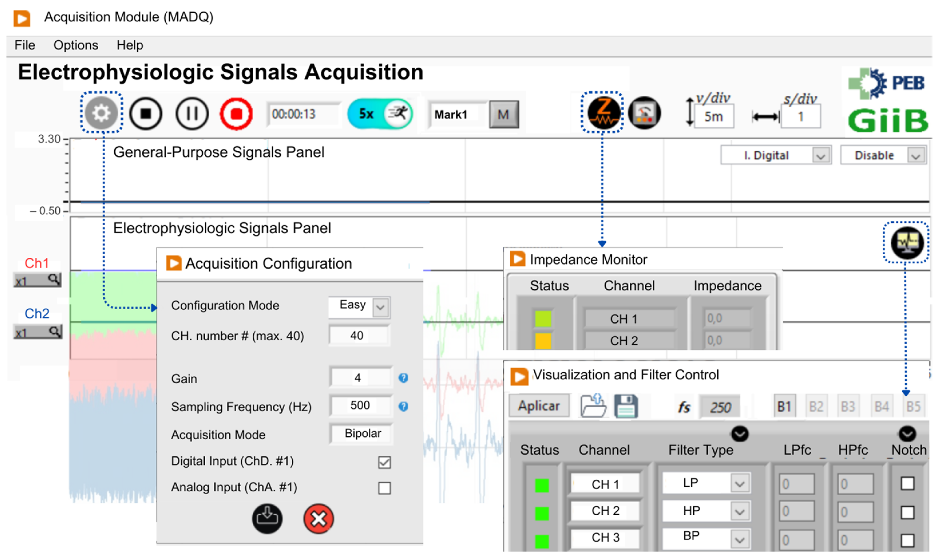Start recording with the red record button
This screenshot has width=936, height=560.
[x=236, y=114]
